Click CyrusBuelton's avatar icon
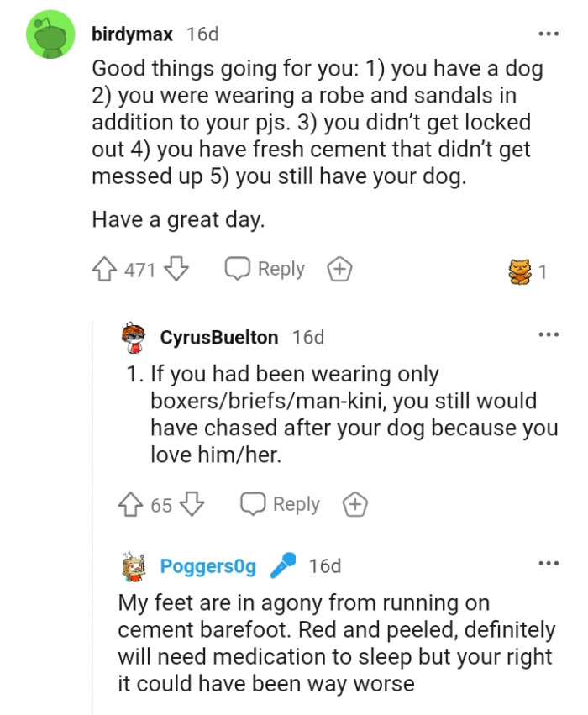 click(131, 336)
